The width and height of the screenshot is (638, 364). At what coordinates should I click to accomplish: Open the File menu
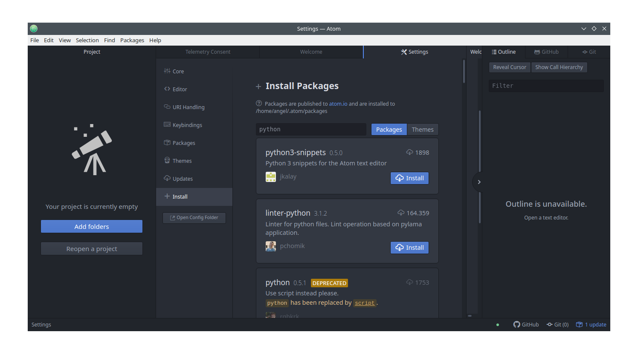point(35,40)
